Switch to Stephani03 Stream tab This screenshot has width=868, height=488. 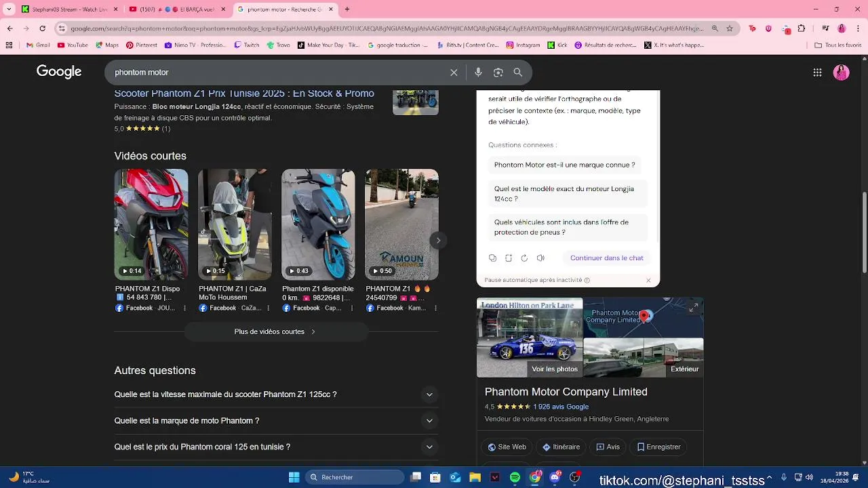[70, 9]
